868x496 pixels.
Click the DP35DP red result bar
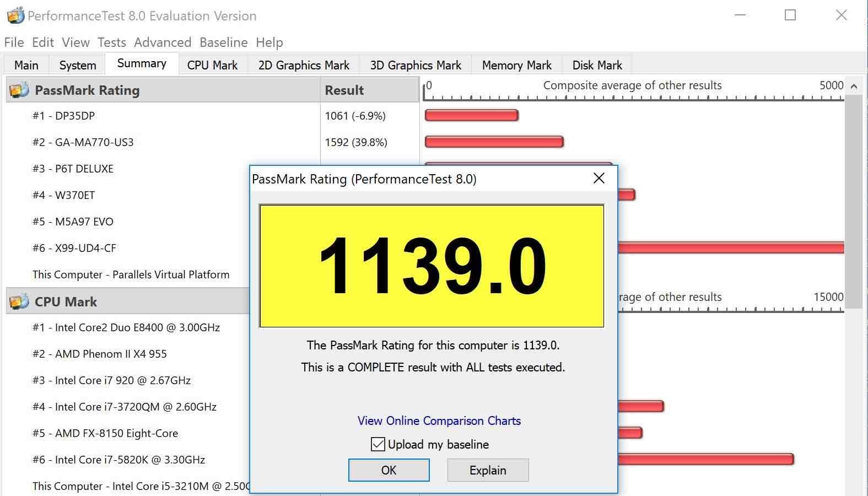click(x=472, y=115)
